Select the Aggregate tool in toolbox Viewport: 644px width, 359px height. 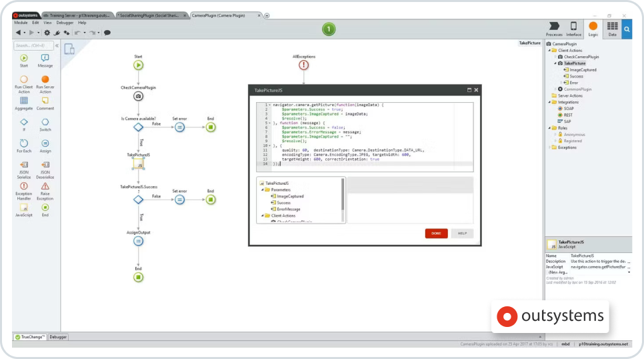click(24, 100)
